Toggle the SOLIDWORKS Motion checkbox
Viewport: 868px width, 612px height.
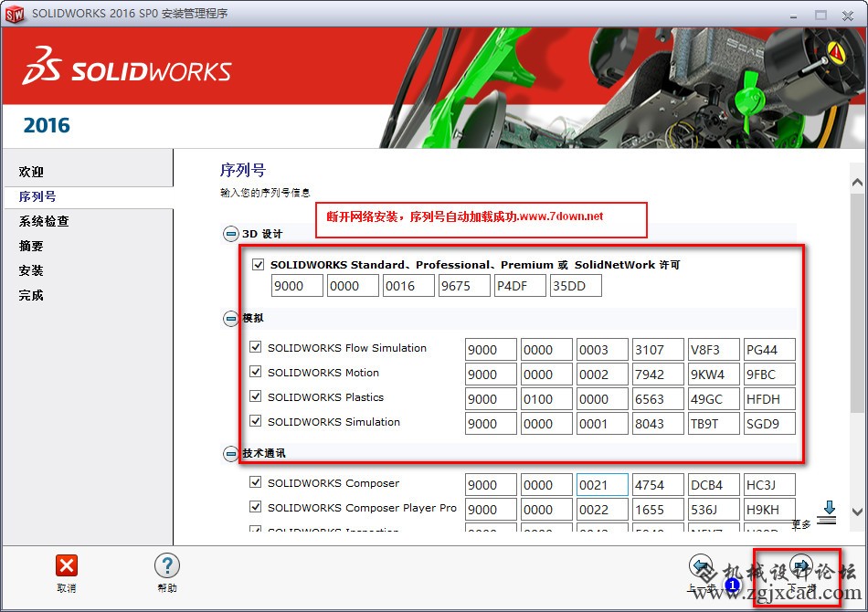pyautogui.click(x=255, y=371)
